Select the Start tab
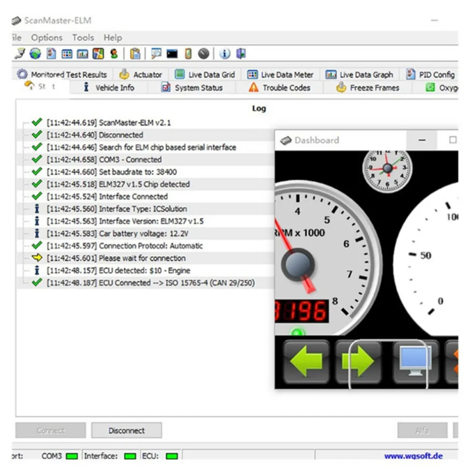The width and height of the screenshot is (476, 476). tap(40, 87)
